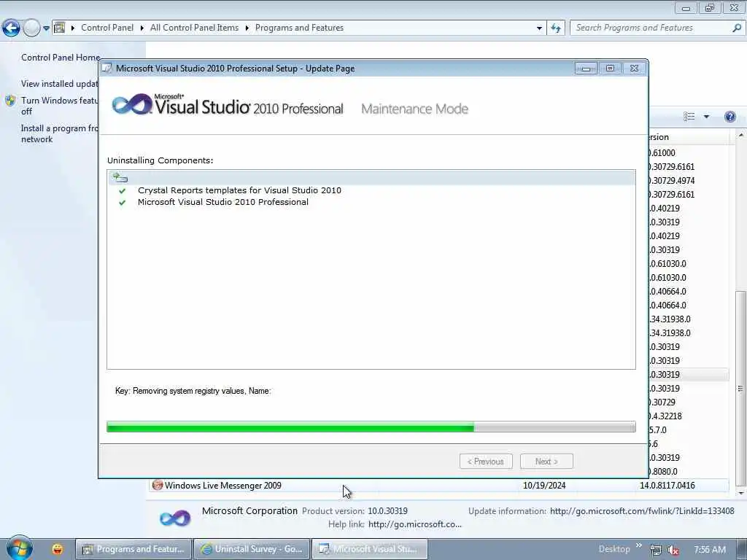Select Crystal Reports templates for Visual Studio 2010
The width and height of the screenshot is (747, 560).
point(239,190)
